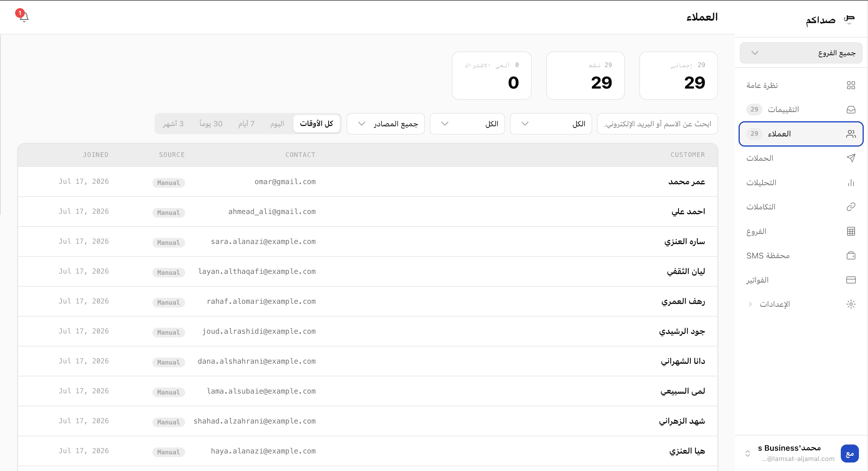Image resolution: width=868 pixels, height=471 pixels.
Task: Open the first 'الكل' filter dropdown
Action: pos(550,124)
